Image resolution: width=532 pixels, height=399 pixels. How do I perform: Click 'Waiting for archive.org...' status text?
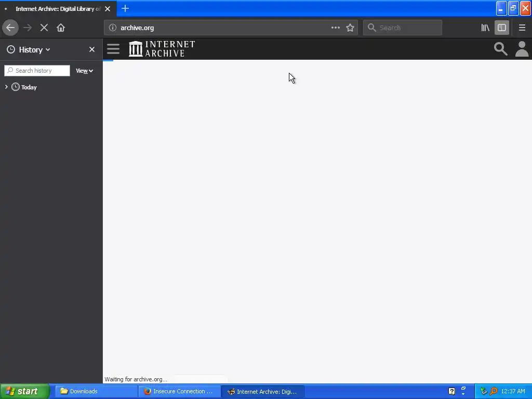tap(136, 379)
